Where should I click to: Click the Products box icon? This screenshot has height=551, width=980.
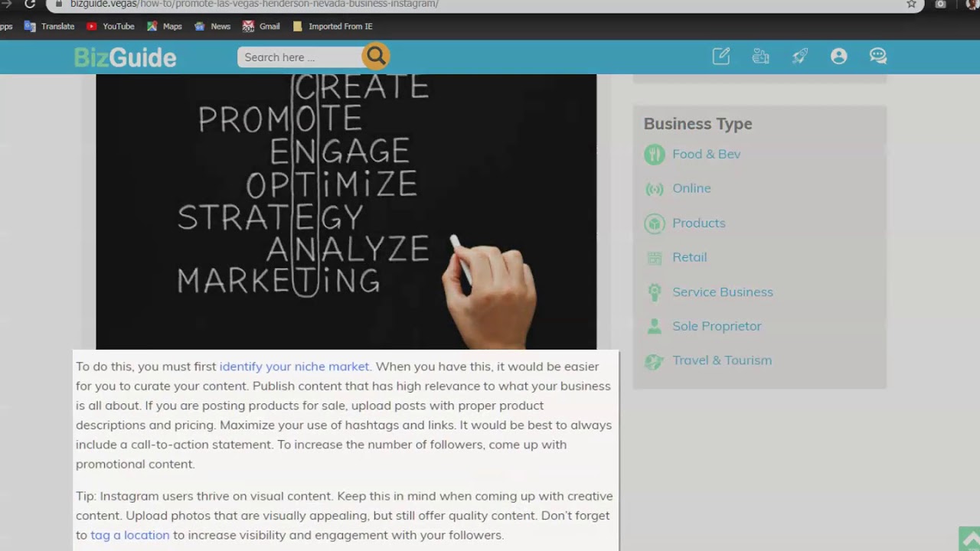pos(655,223)
